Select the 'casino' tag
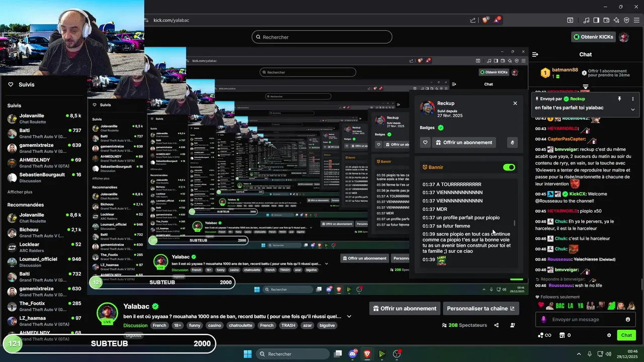 coord(214,325)
